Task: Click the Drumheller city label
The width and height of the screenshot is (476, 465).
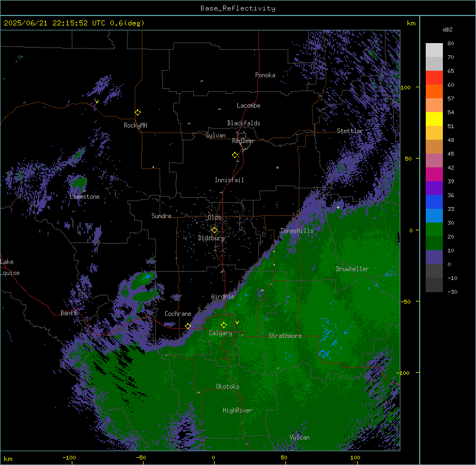Action: pos(352,269)
